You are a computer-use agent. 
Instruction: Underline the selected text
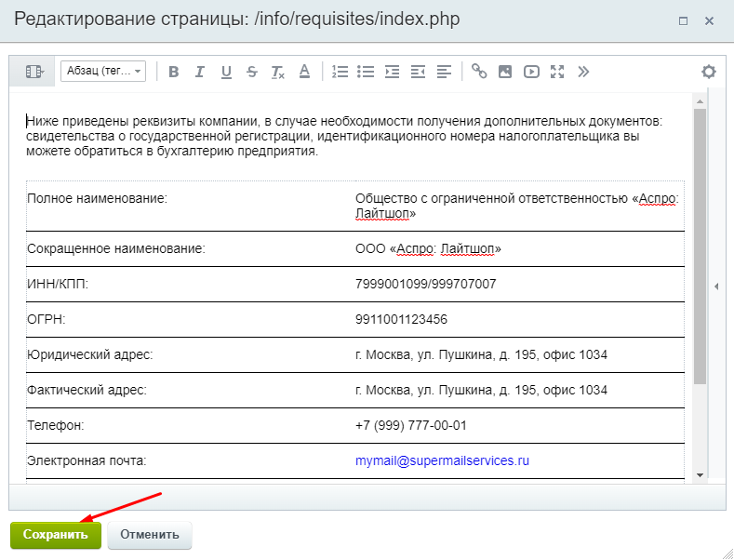point(226,72)
